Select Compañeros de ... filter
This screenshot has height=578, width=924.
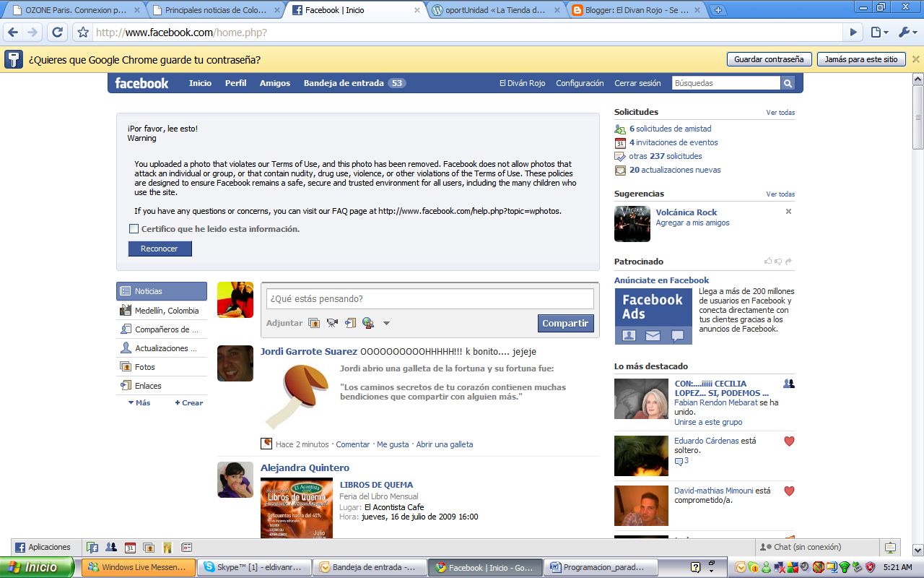[162, 329]
